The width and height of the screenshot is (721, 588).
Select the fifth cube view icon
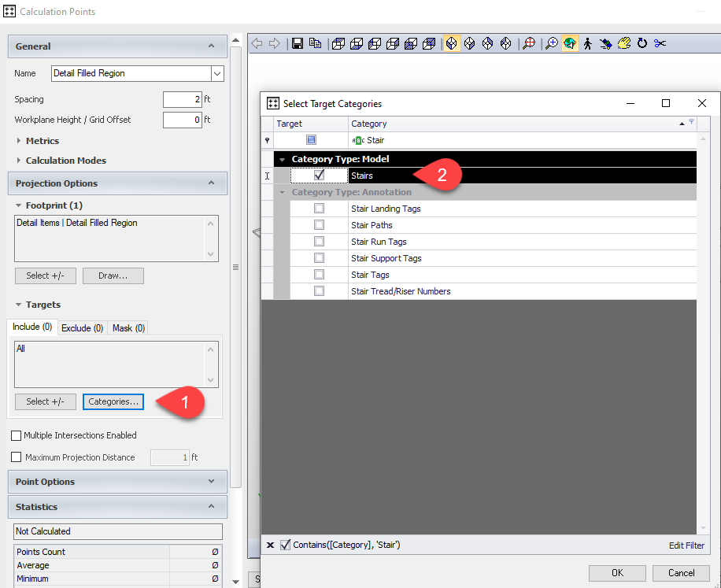click(411, 43)
